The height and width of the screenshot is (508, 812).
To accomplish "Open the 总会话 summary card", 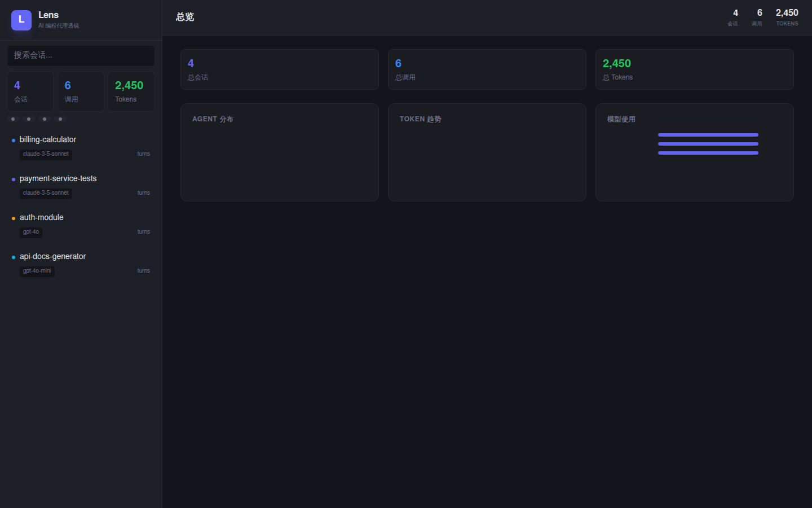I will tap(280, 69).
